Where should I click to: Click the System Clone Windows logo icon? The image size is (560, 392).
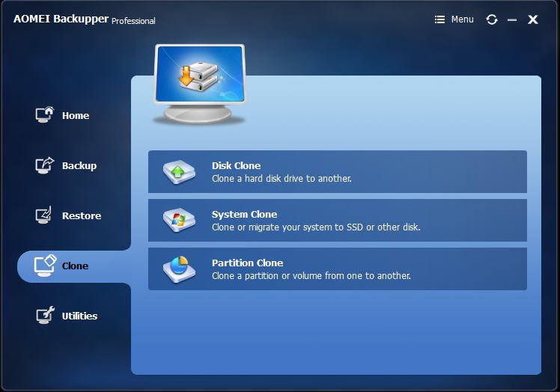179,220
